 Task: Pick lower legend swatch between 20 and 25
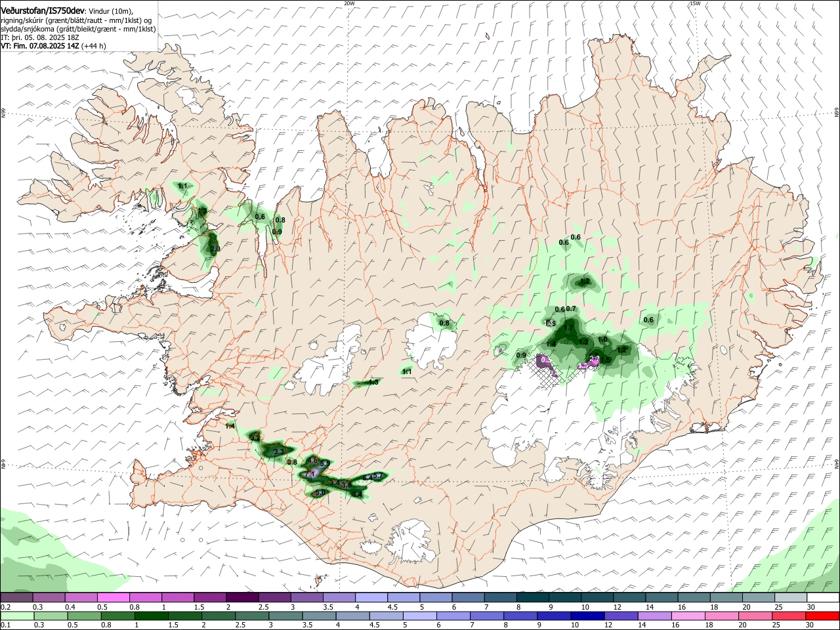[755, 616]
